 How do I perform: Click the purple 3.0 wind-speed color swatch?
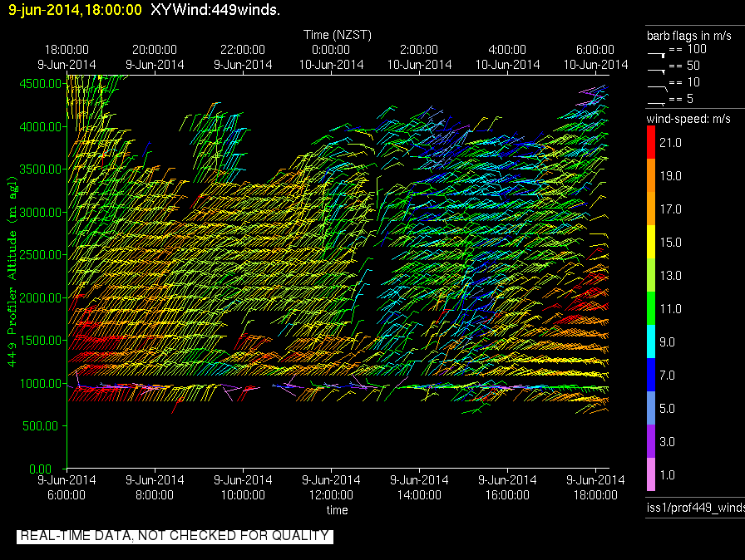click(x=651, y=441)
